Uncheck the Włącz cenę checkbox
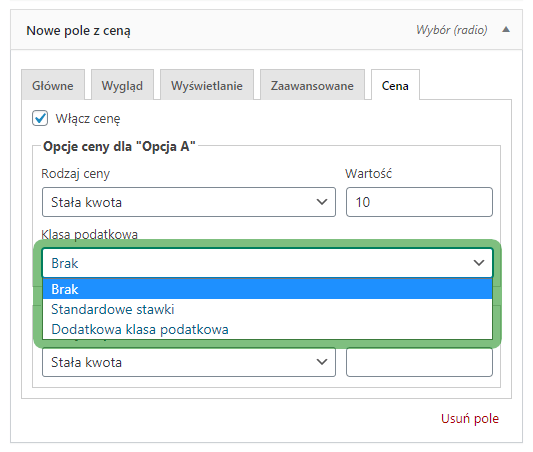Screen dimensions: 533x452 [40, 118]
